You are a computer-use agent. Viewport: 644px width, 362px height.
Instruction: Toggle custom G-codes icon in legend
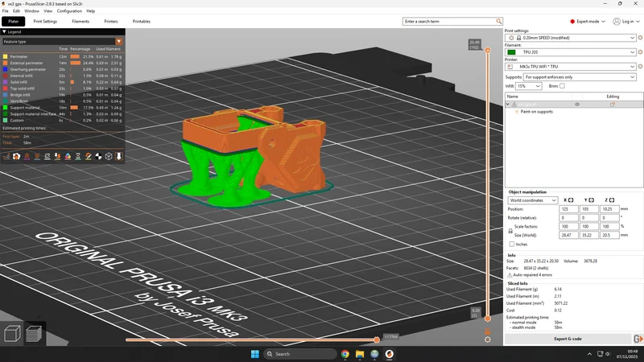point(89,156)
